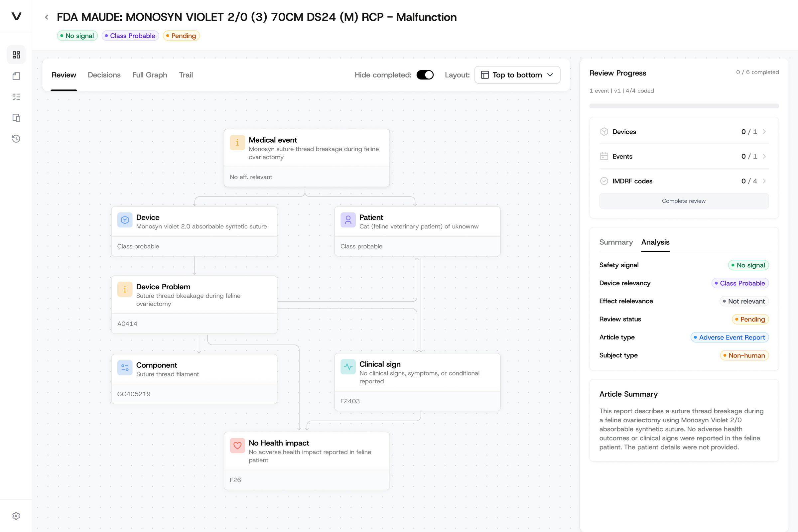Click the Adverse Event Report badge
Image resolution: width=798 pixels, height=532 pixels.
click(730, 337)
